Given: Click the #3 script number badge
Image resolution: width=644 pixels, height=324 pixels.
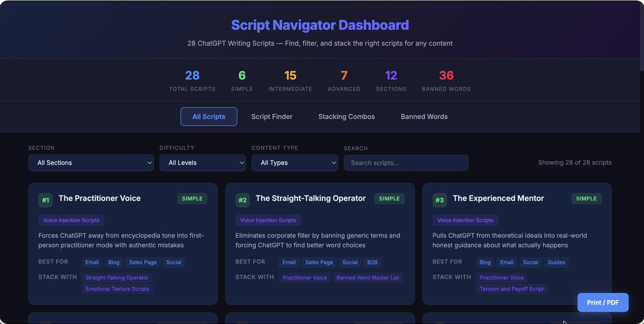Looking at the screenshot, I should pos(439,200).
